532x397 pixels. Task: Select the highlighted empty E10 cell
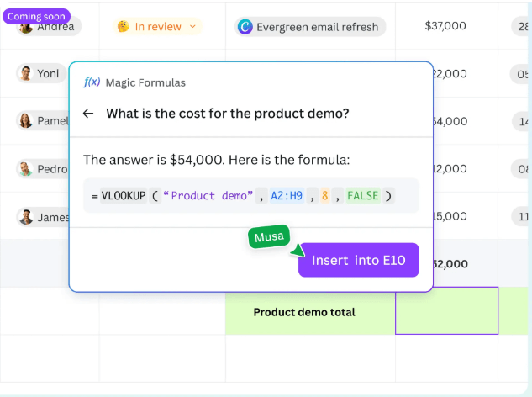tap(446, 310)
